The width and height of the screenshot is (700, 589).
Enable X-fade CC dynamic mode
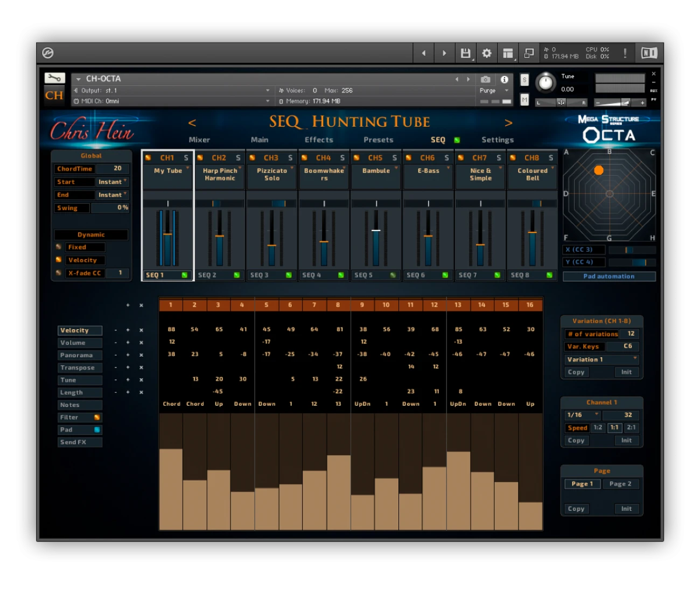pos(59,273)
